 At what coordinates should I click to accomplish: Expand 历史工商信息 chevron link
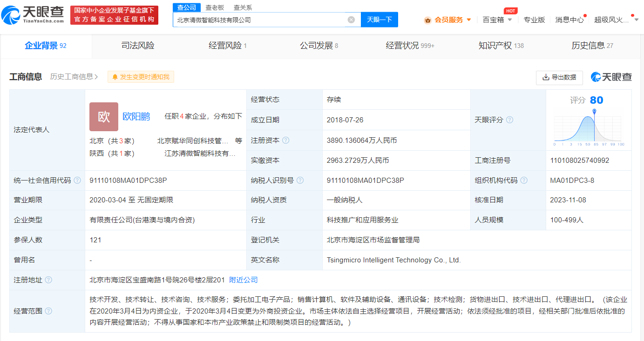[74, 77]
